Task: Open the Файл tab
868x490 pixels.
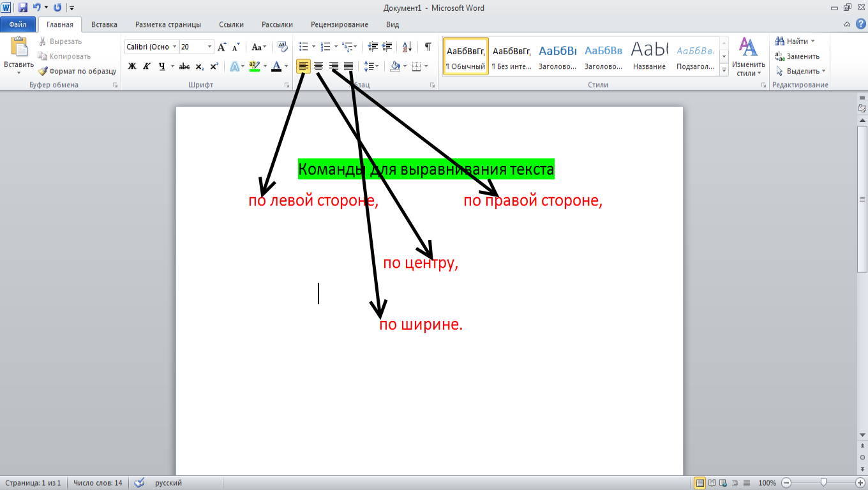Action: pos(18,25)
